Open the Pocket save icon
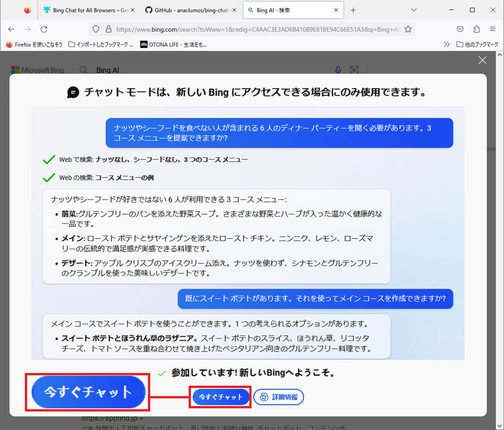 460,29
